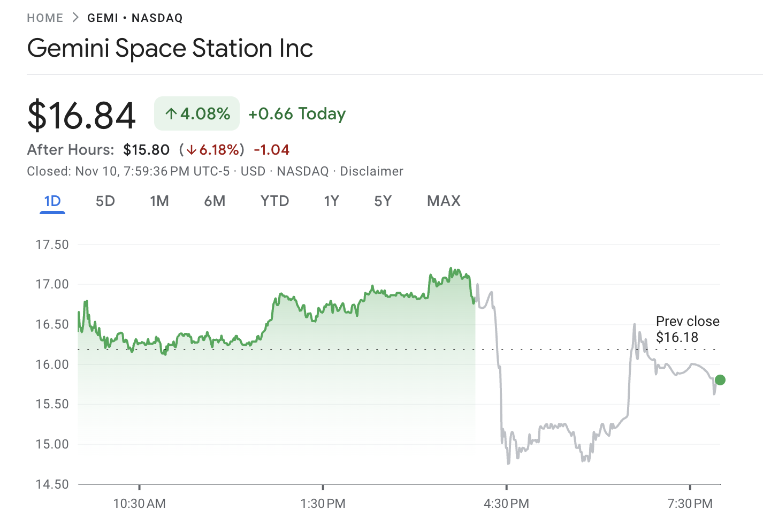Click the Gemini Space Station Inc heading

tap(170, 48)
